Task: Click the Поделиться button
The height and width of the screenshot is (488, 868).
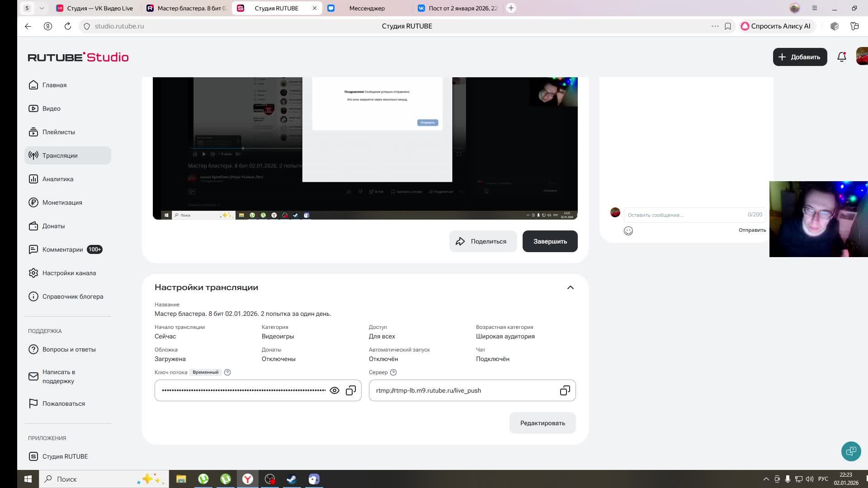Action: coord(482,241)
